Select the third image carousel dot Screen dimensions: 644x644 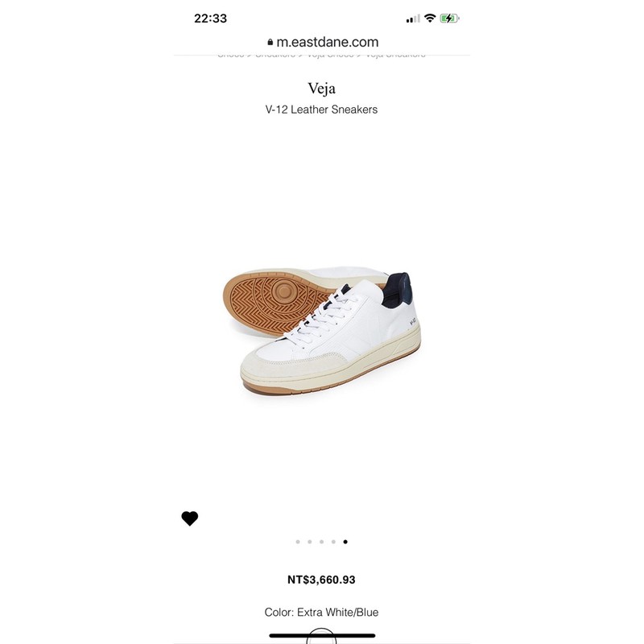click(x=321, y=542)
